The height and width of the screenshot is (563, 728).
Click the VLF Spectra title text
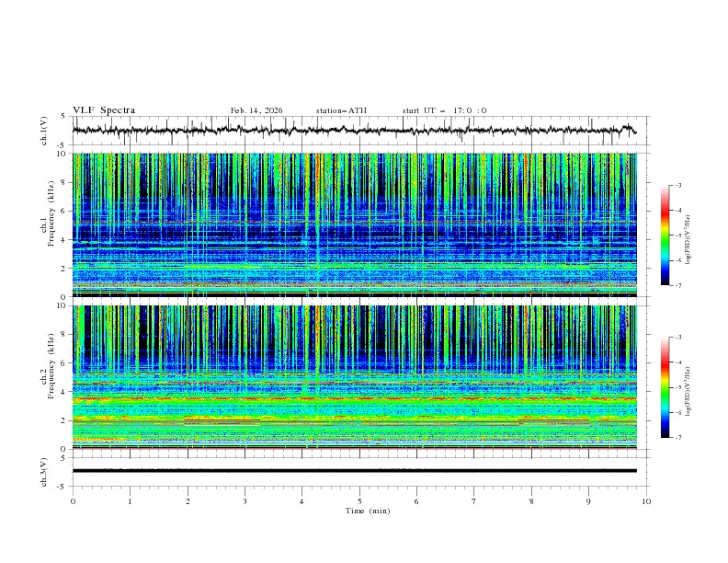[x=104, y=109]
